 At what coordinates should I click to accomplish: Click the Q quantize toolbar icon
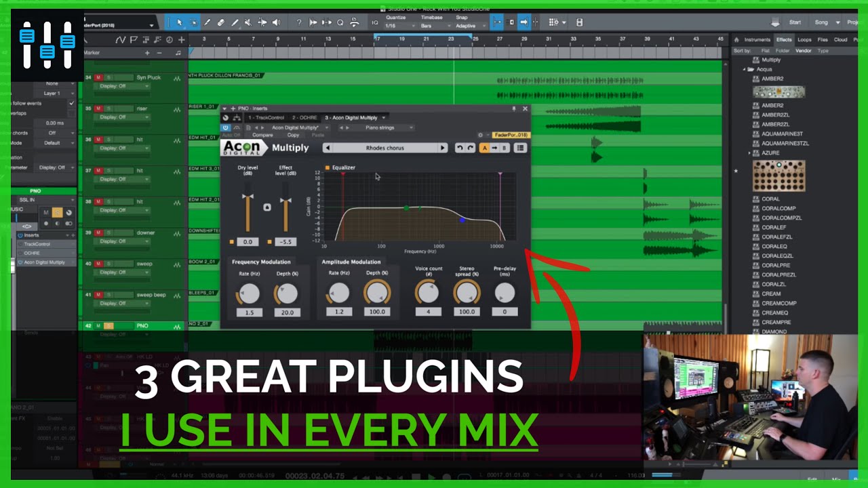coord(340,22)
